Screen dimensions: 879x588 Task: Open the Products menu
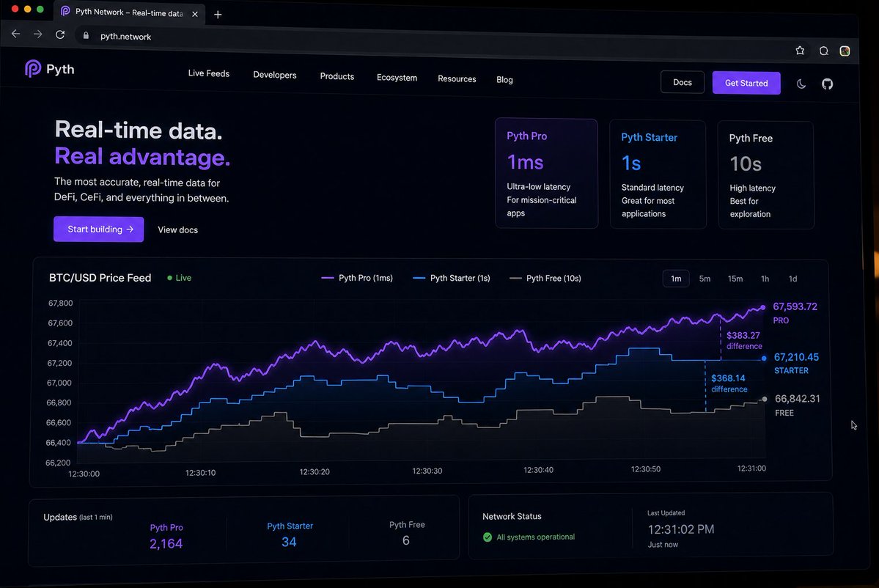(x=337, y=76)
